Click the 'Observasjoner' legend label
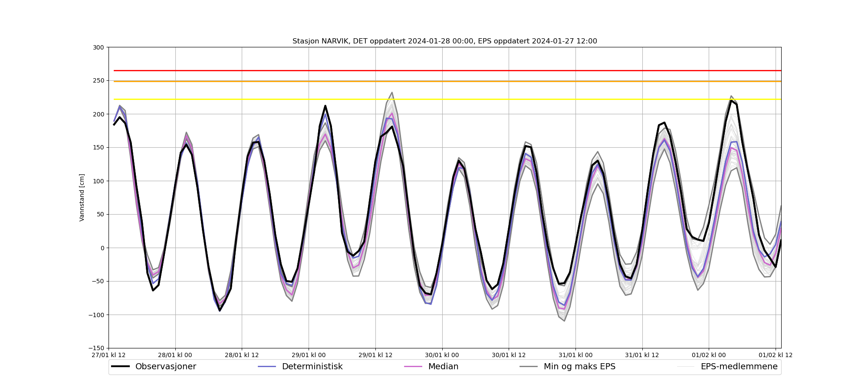The width and height of the screenshot is (868, 391). [x=166, y=367]
